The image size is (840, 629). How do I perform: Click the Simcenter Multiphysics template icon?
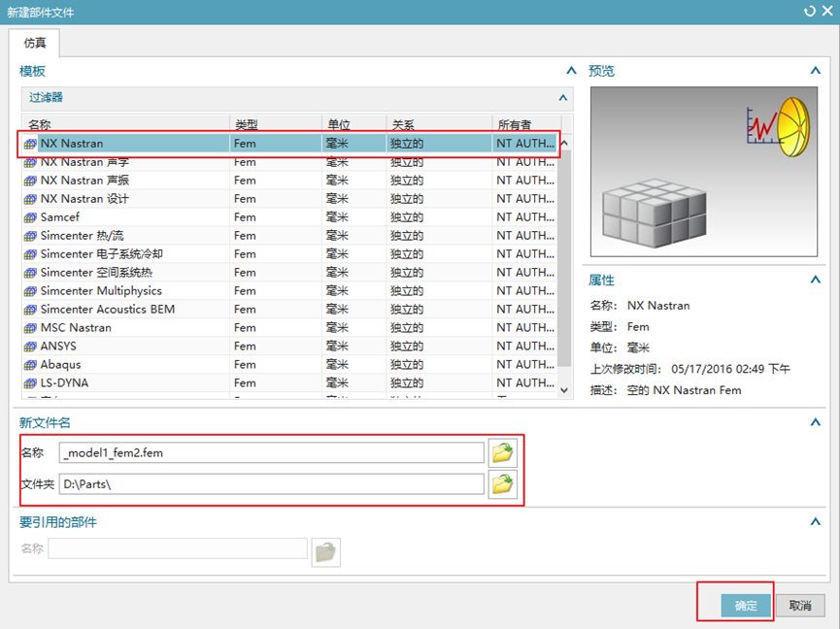30,290
